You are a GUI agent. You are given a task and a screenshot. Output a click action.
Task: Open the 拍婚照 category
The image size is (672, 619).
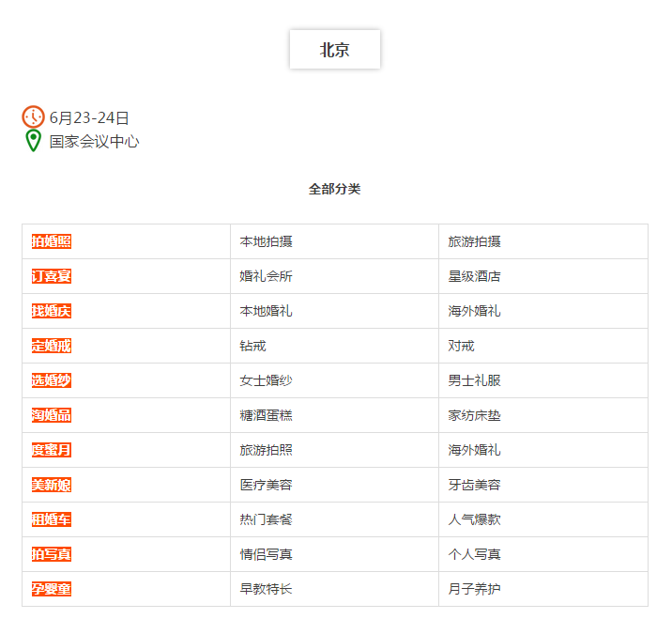point(52,241)
